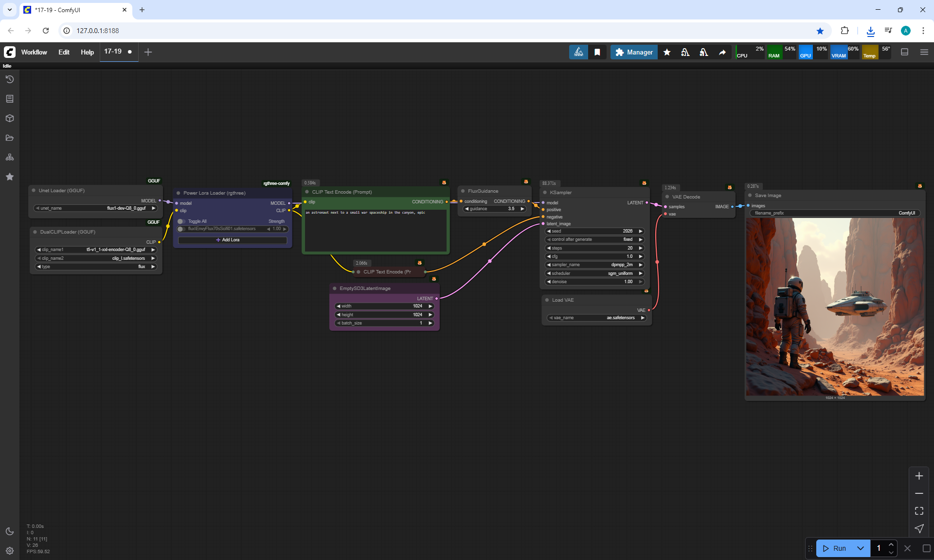934x560 pixels.
Task: Open the Edit menu
Action: point(64,52)
